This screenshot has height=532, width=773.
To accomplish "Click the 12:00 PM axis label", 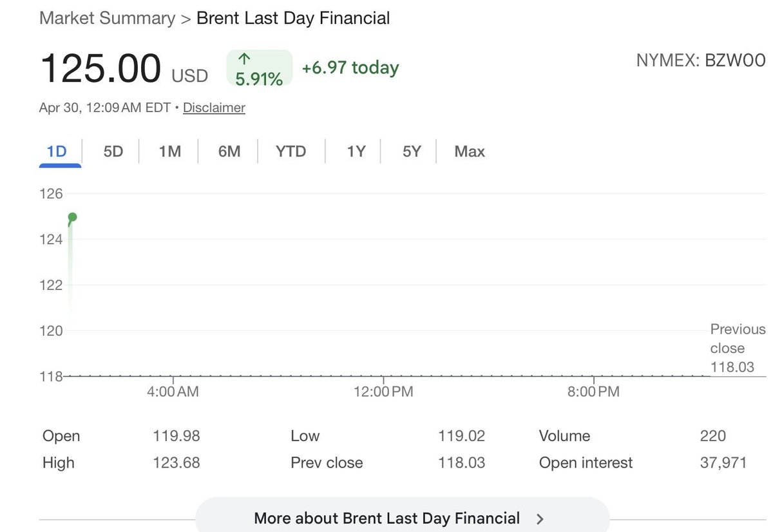I will pyautogui.click(x=383, y=391).
